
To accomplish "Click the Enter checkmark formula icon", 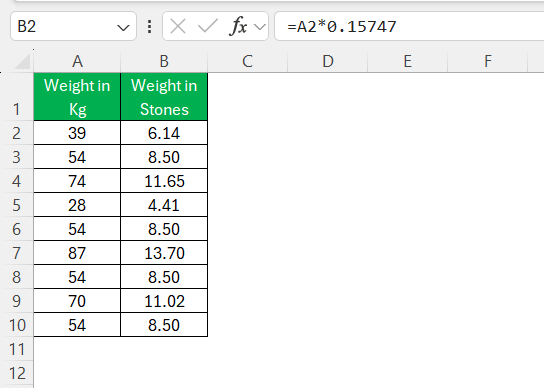I will 207,26.
